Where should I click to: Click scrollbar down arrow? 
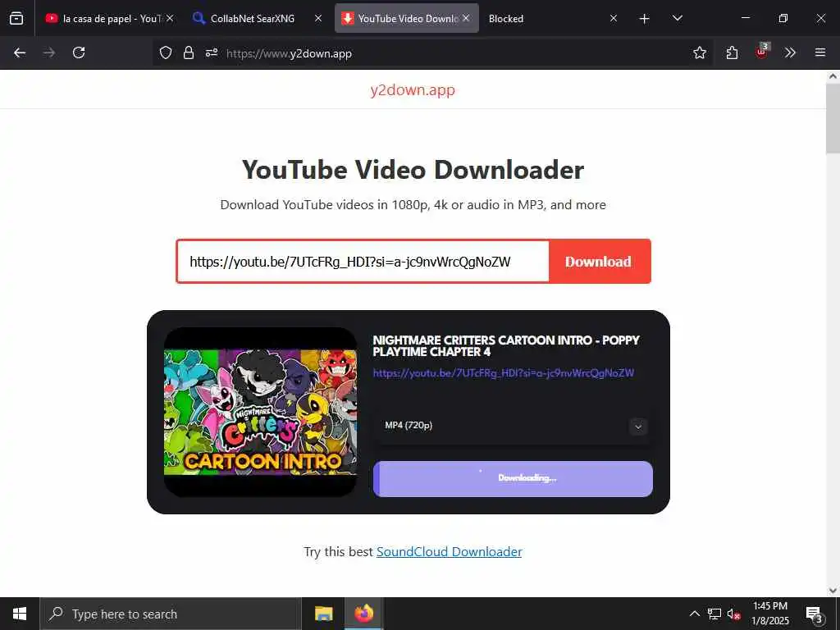[833, 590]
